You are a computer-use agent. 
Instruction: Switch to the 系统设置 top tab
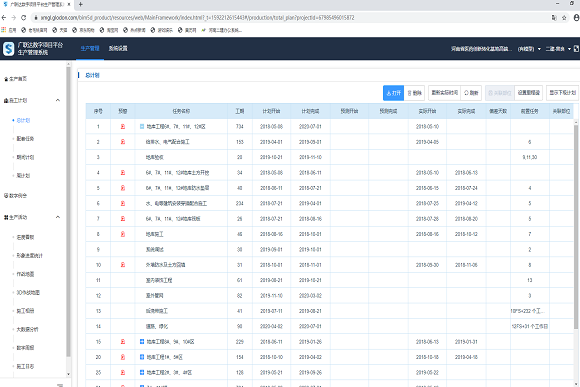point(118,48)
